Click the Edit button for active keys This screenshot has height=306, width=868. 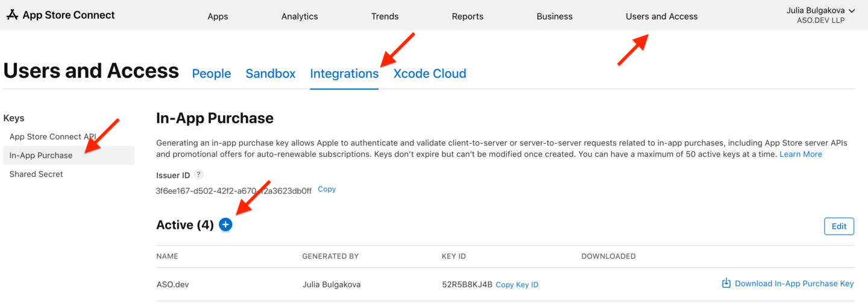pos(839,226)
